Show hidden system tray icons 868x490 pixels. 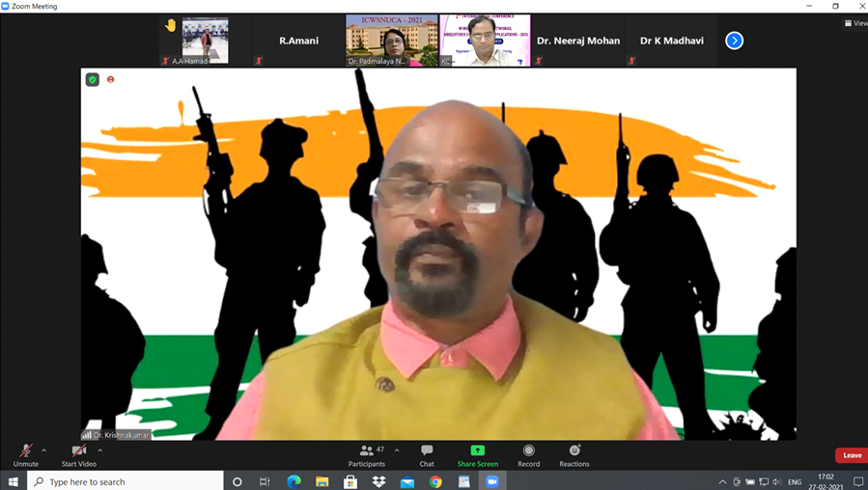pos(722,481)
